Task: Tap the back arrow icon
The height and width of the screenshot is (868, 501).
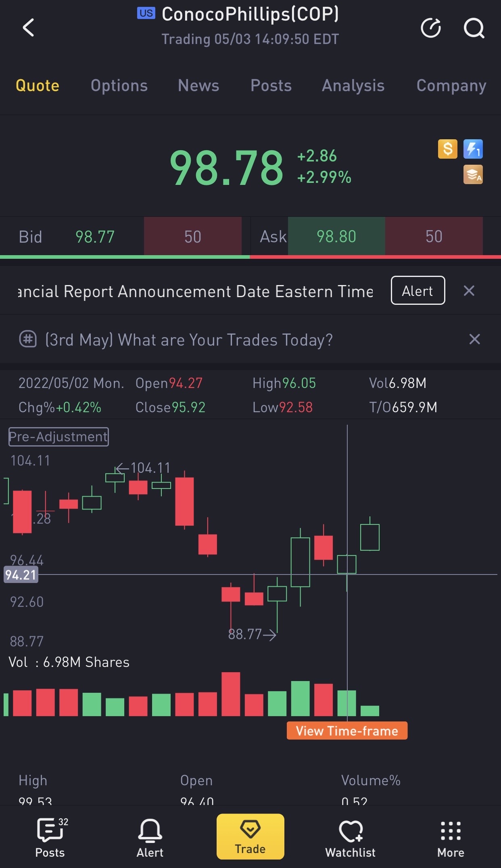Action: 28,28
